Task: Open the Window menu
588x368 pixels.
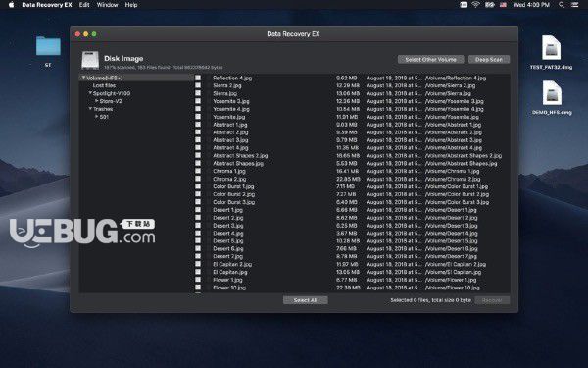Action: [107, 5]
